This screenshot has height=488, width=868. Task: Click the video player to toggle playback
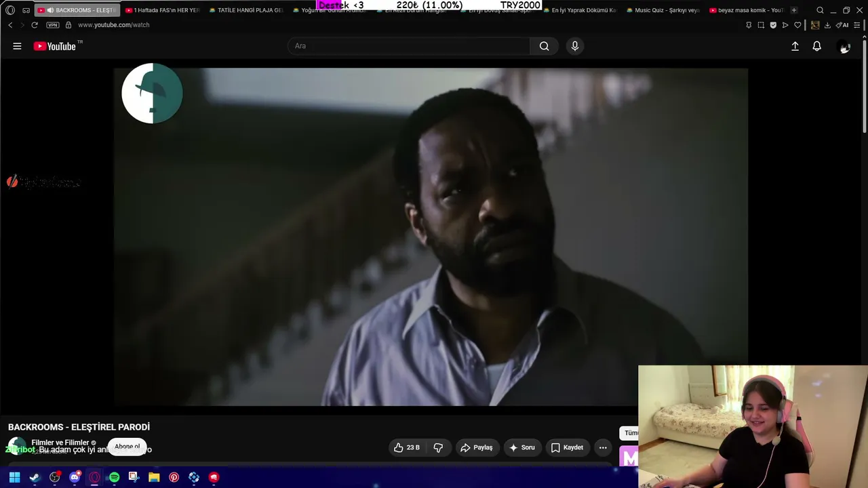pyautogui.click(x=431, y=237)
